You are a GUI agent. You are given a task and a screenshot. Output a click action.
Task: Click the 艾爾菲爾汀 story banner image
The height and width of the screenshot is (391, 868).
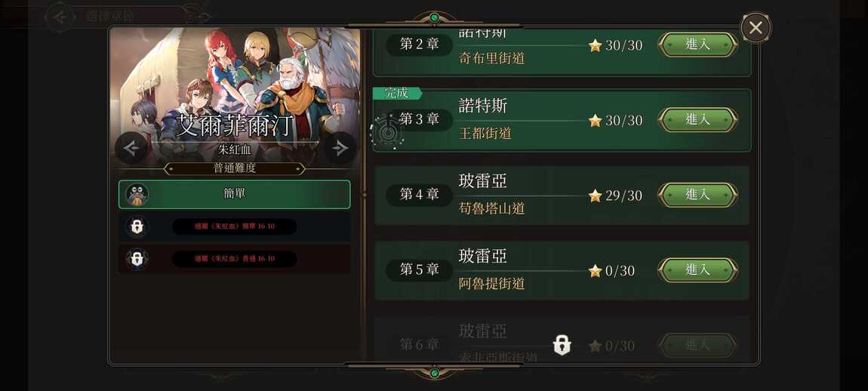coord(235,97)
